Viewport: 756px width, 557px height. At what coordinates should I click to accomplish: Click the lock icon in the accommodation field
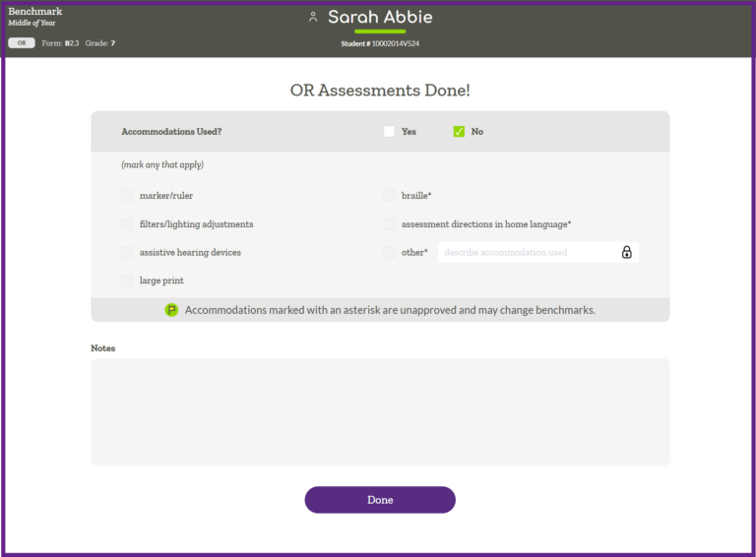pos(626,253)
